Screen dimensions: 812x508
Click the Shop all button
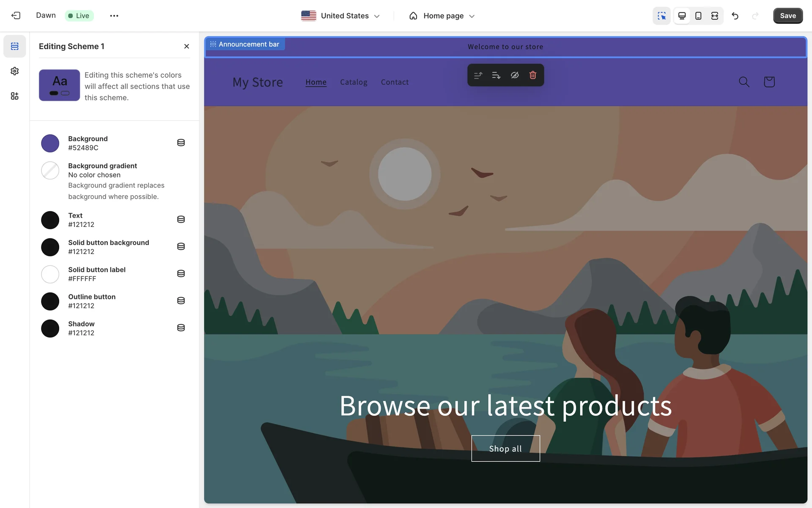pos(505,449)
